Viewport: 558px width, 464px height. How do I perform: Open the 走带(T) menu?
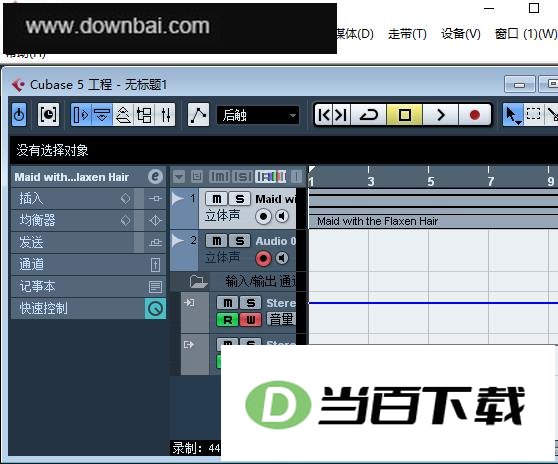tap(407, 34)
